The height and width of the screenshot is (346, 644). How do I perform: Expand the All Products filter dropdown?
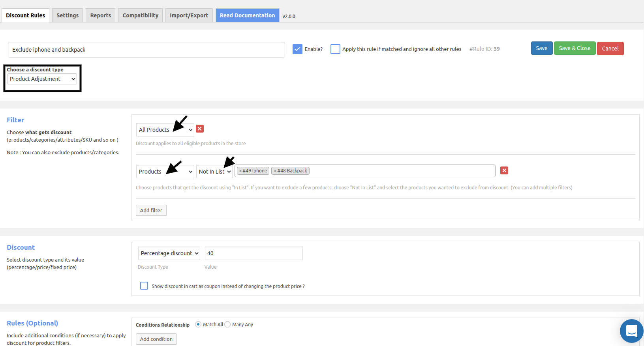[165, 130]
